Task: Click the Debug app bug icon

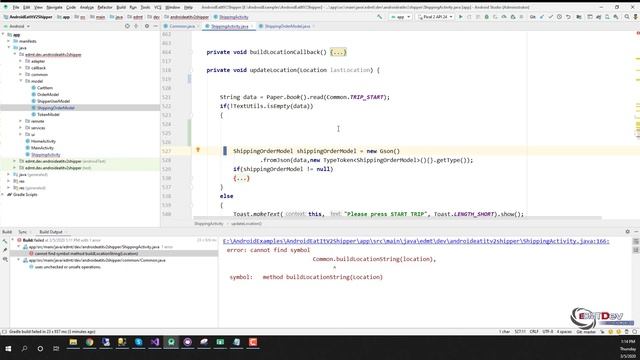Action: coord(487,17)
